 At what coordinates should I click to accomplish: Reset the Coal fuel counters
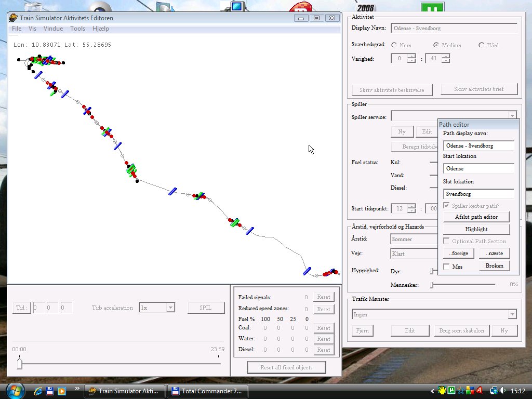pyautogui.click(x=324, y=328)
